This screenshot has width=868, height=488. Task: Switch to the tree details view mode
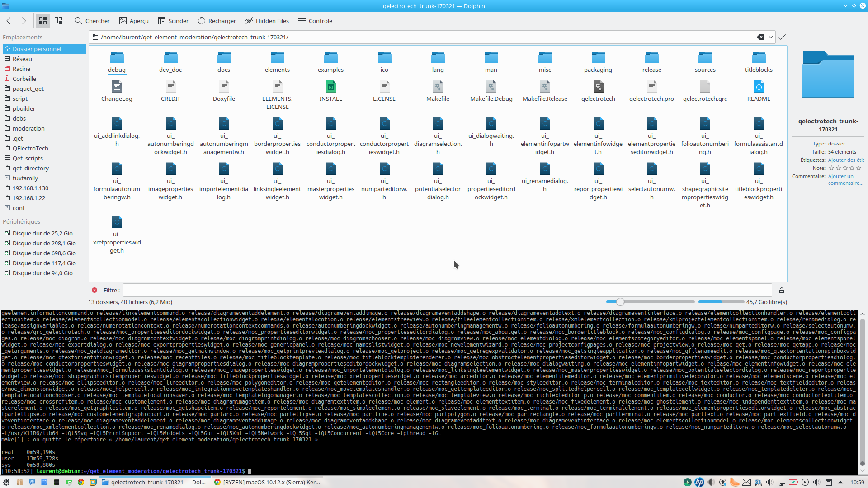coord(58,21)
